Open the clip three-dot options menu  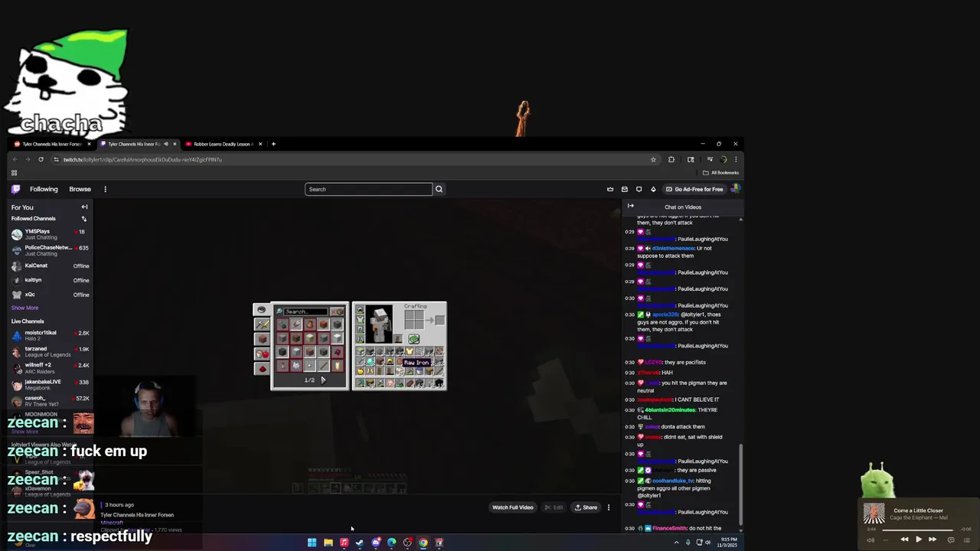pos(609,507)
